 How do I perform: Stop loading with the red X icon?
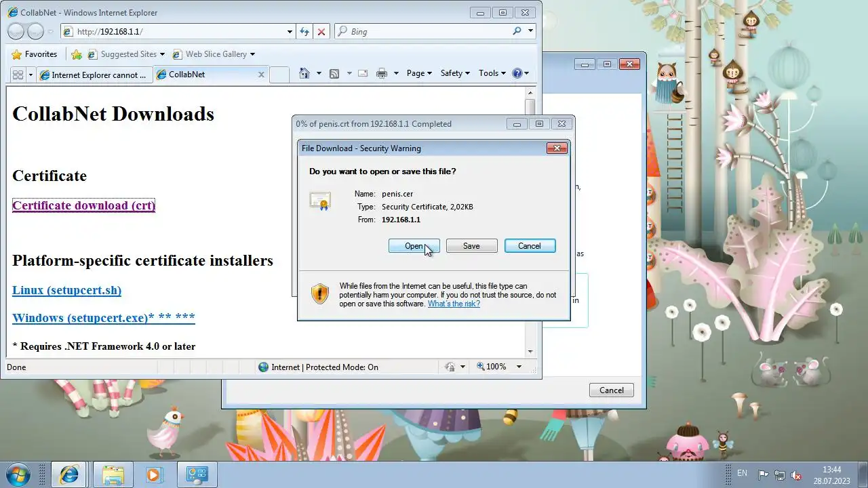click(321, 31)
